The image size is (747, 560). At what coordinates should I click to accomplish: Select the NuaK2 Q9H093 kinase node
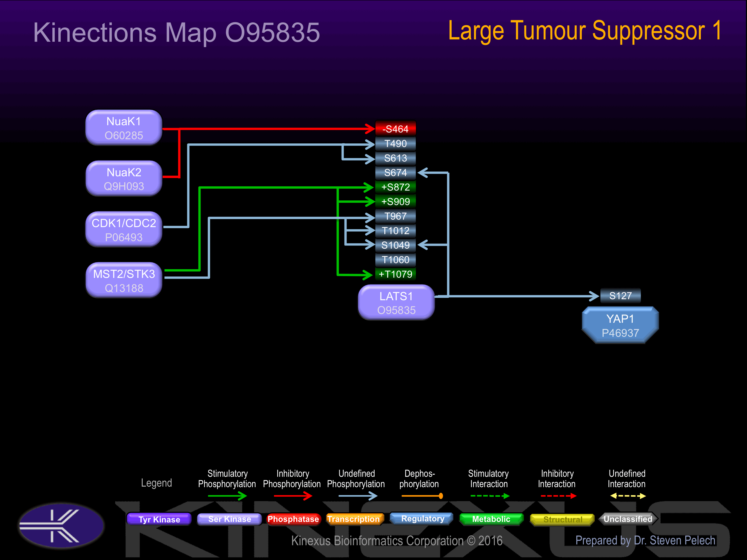[x=124, y=179]
